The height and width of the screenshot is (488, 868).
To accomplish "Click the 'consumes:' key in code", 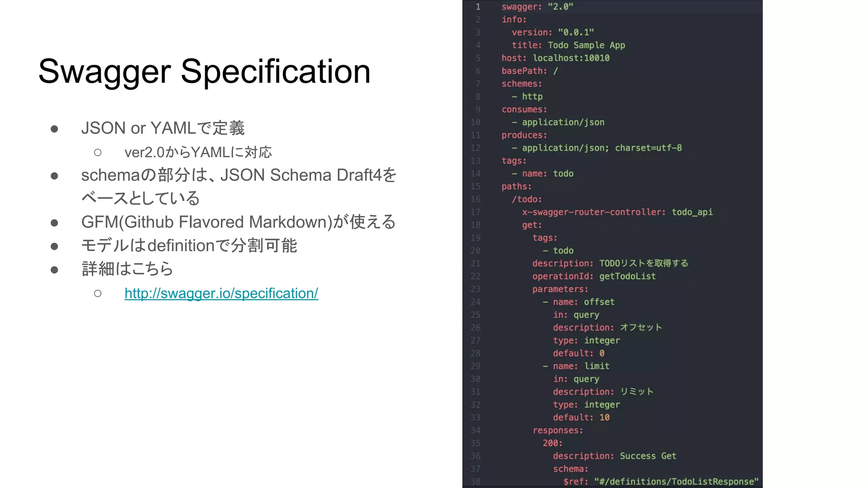I will [x=524, y=109].
